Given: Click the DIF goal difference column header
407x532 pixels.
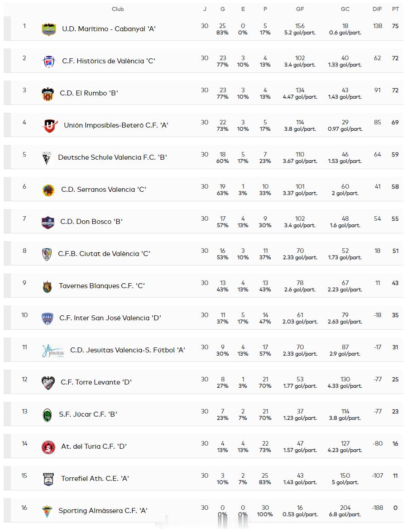Looking at the screenshot, I should click(x=377, y=9).
